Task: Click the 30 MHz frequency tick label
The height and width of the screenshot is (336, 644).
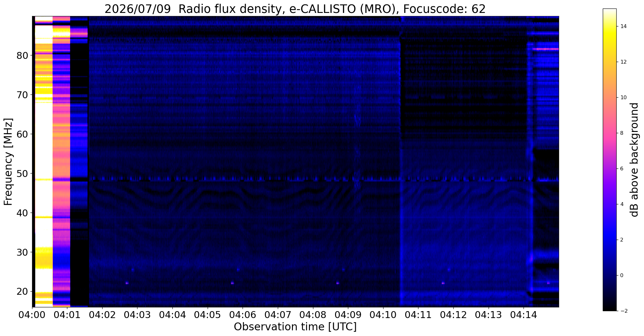Action: [x=22, y=253]
